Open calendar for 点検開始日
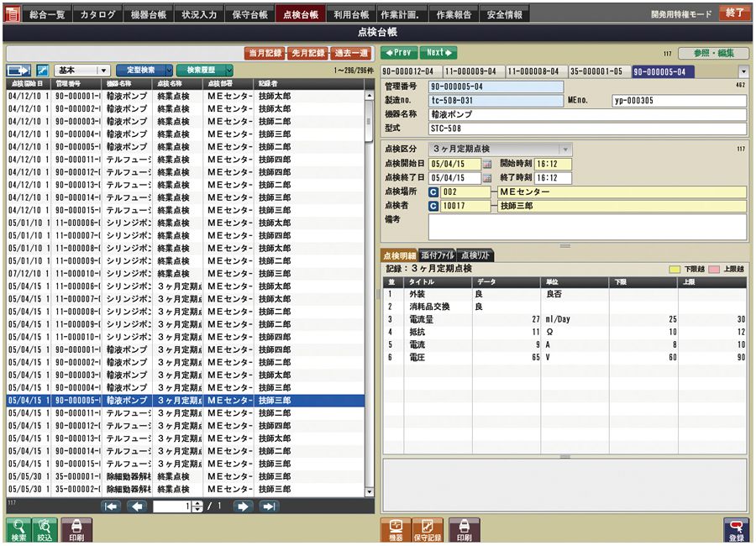The image size is (756, 546). (487, 165)
